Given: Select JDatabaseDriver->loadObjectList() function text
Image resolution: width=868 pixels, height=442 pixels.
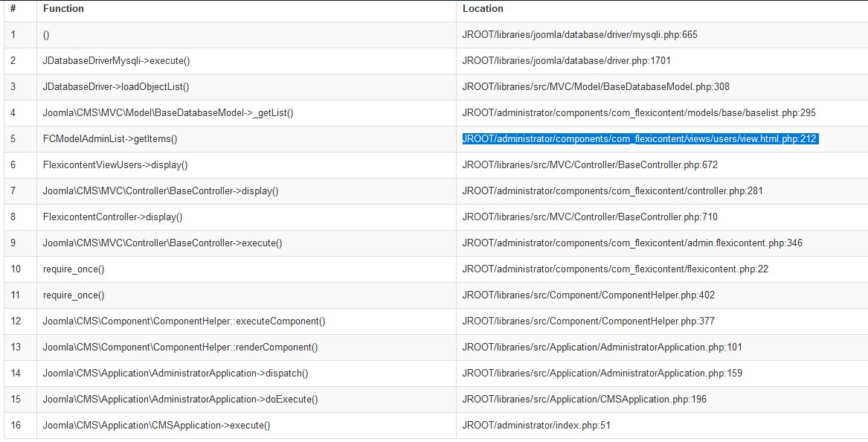Looking at the screenshot, I should (116, 87).
